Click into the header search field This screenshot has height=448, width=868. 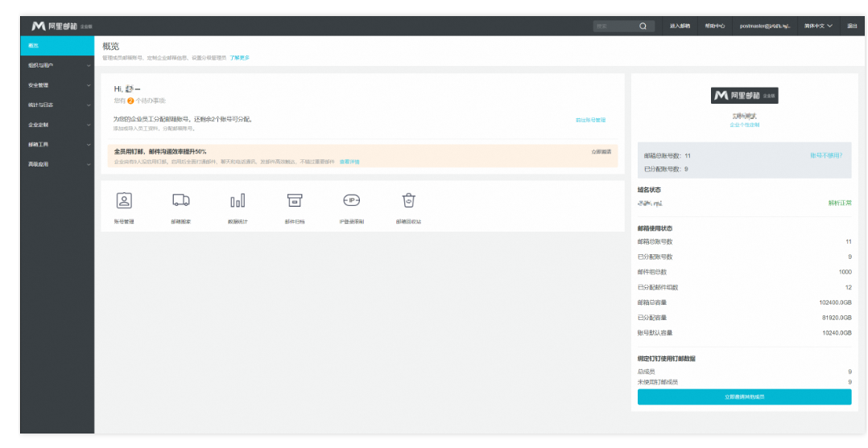click(614, 26)
